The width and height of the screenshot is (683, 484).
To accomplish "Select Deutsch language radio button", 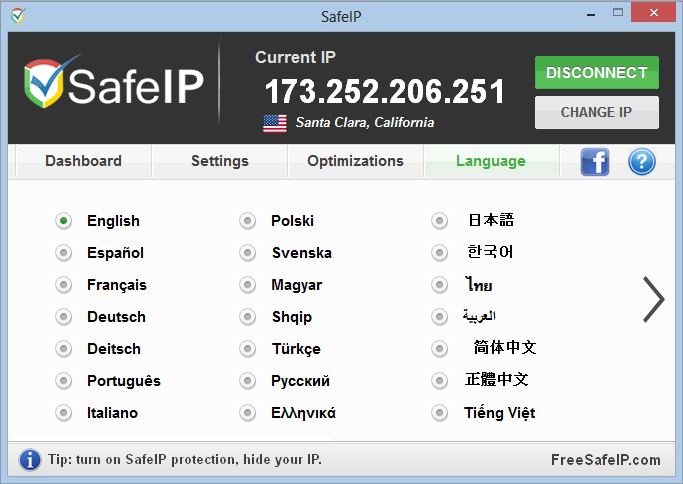I will (64, 317).
